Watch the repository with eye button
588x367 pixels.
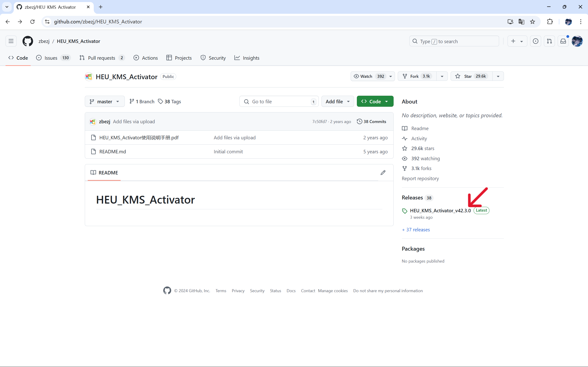[x=369, y=76]
